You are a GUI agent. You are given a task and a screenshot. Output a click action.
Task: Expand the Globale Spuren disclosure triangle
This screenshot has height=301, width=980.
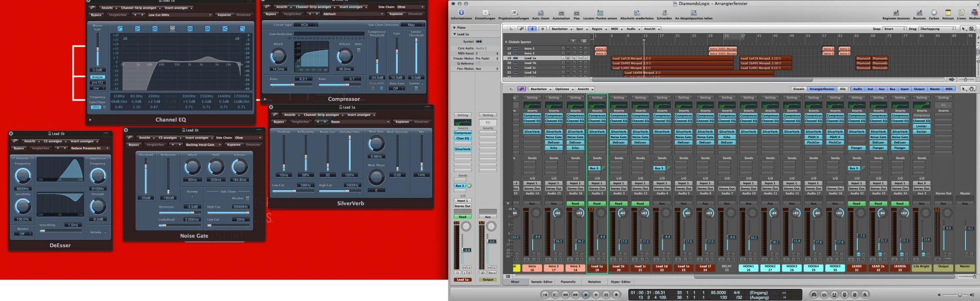[506, 42]
